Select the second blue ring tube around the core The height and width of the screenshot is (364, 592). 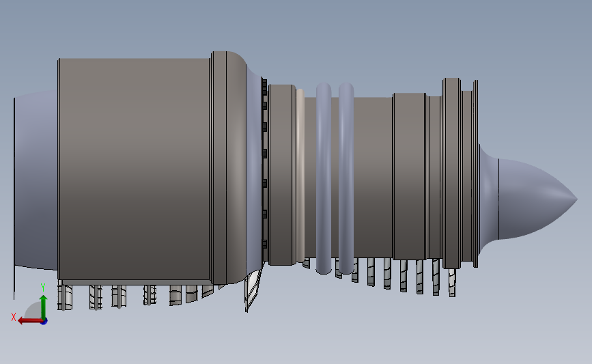pos(346,178)
